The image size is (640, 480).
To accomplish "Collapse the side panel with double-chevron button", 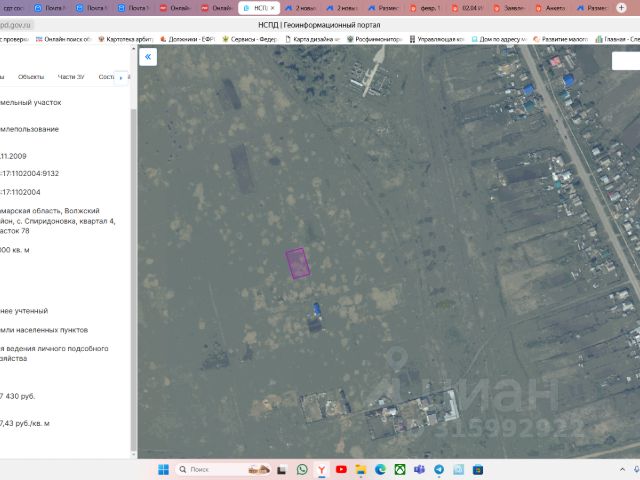I will (148, 57).
